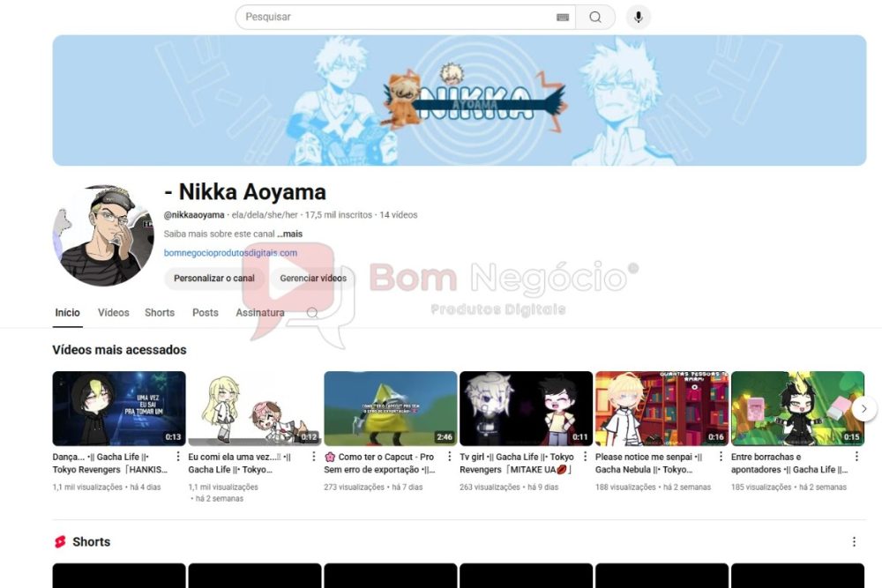882x588 pixels.
Task: Open options menu for Please notice me senpai
Action: pyautogui.click(x=721, y=457)
